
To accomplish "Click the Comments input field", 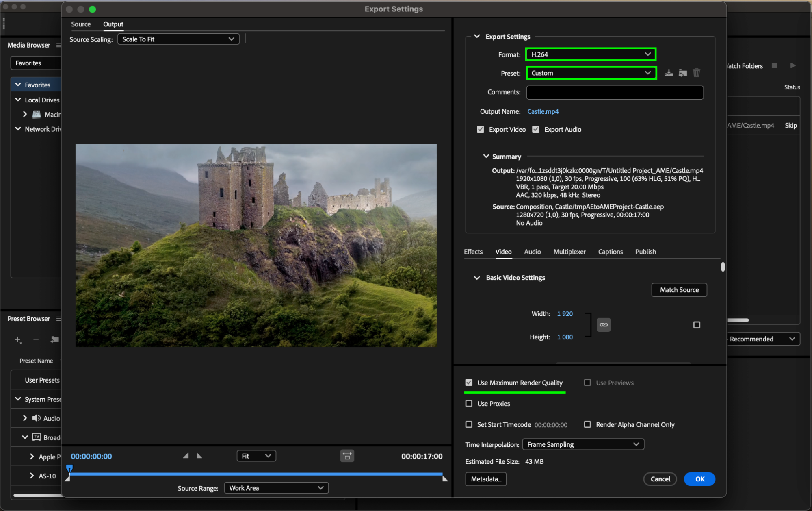I will [615, 92].
